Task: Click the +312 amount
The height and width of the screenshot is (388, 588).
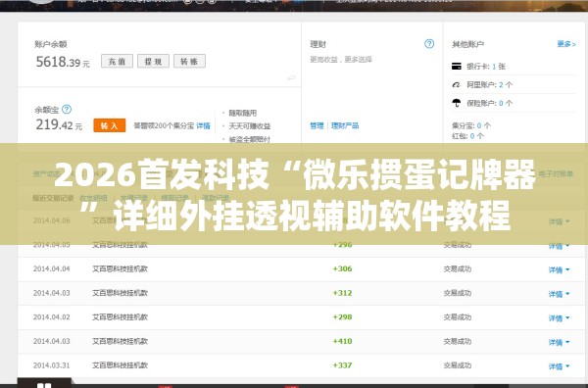Action: click(342, 293)
